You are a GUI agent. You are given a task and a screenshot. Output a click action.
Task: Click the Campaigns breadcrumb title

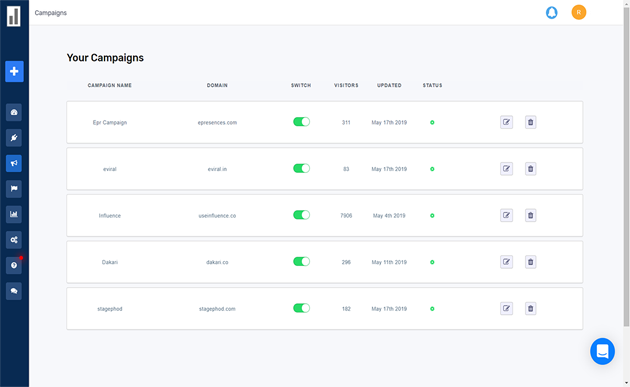point(51,13)
